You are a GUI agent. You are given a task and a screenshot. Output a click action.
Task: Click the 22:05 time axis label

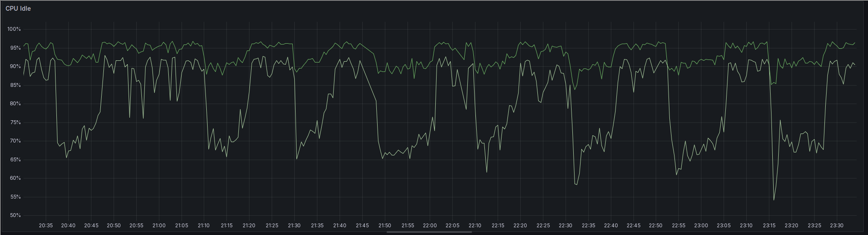point(452,226)
